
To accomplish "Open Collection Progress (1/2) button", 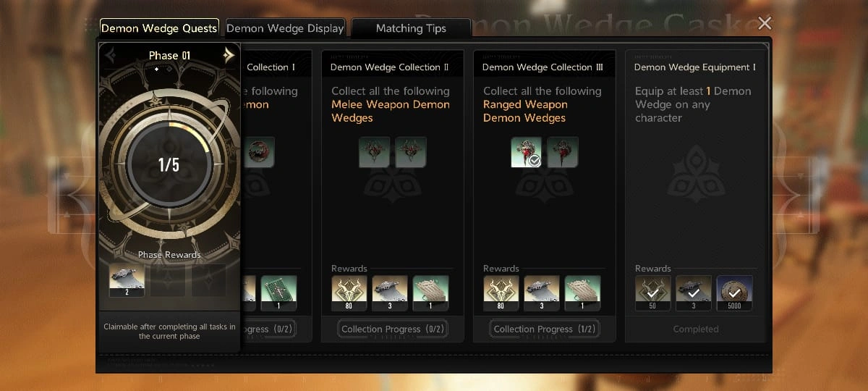I will click(x=545, y=329).
